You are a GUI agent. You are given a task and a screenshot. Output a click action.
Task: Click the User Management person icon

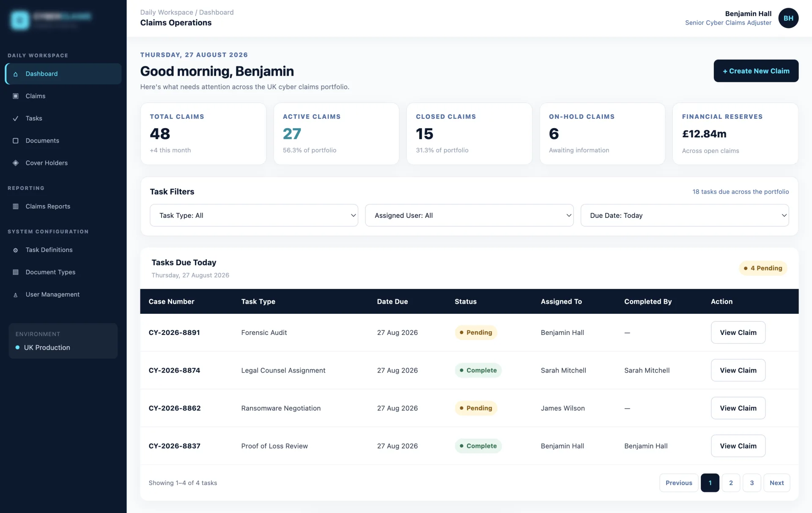(x=16, y=295)
